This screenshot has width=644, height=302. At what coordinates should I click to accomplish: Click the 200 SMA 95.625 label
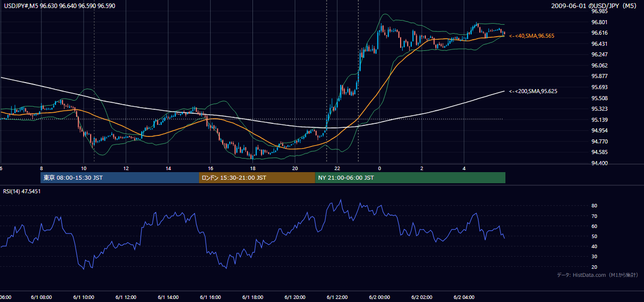pyautogui.click(x=533, y=92)
